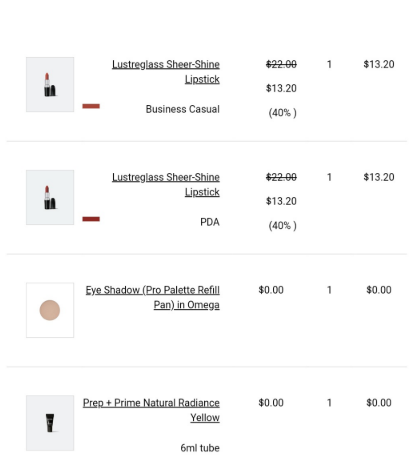Click the 6ml tube size label
Screen dimensions: 419x473
(x=200, y=448)
